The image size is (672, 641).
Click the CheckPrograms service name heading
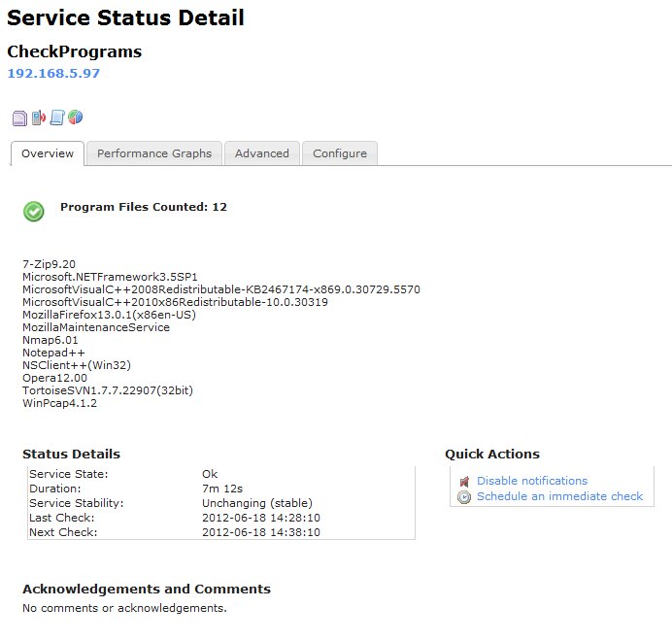coord(74,51)
